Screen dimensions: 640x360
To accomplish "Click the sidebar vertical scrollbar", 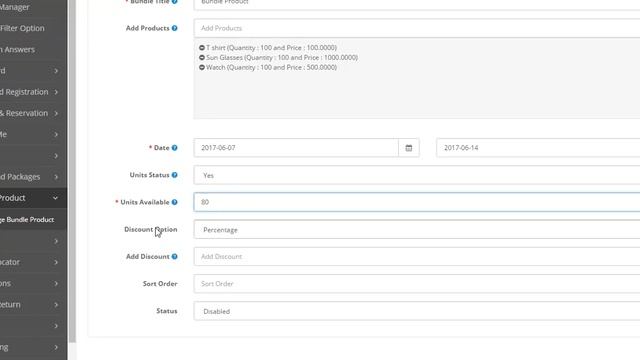I will coord(72,171).
